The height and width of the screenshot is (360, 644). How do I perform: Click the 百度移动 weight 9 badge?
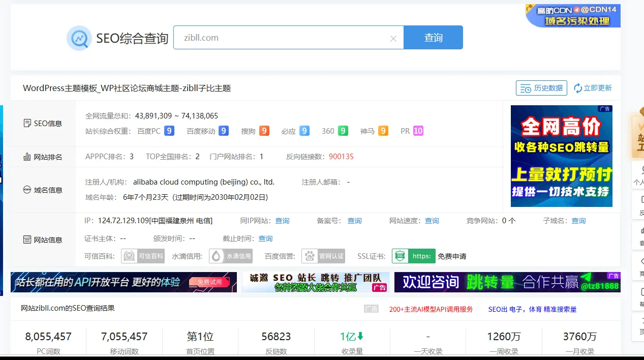click(x=224, y=131)
